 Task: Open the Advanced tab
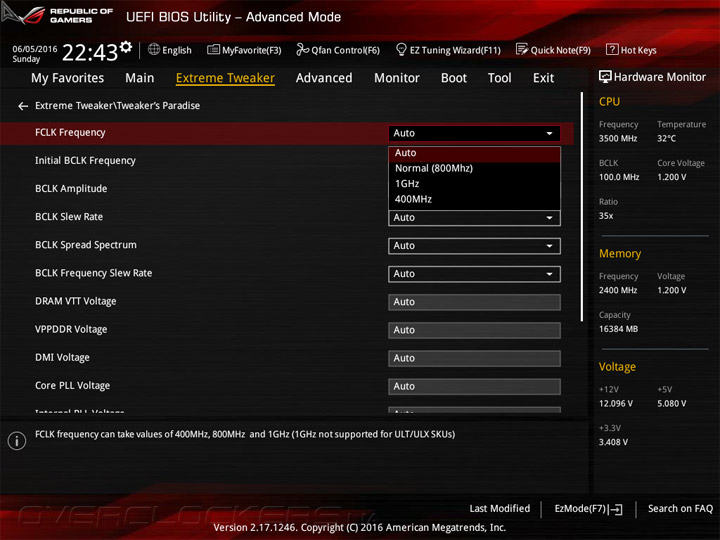(x=324, y=78)
